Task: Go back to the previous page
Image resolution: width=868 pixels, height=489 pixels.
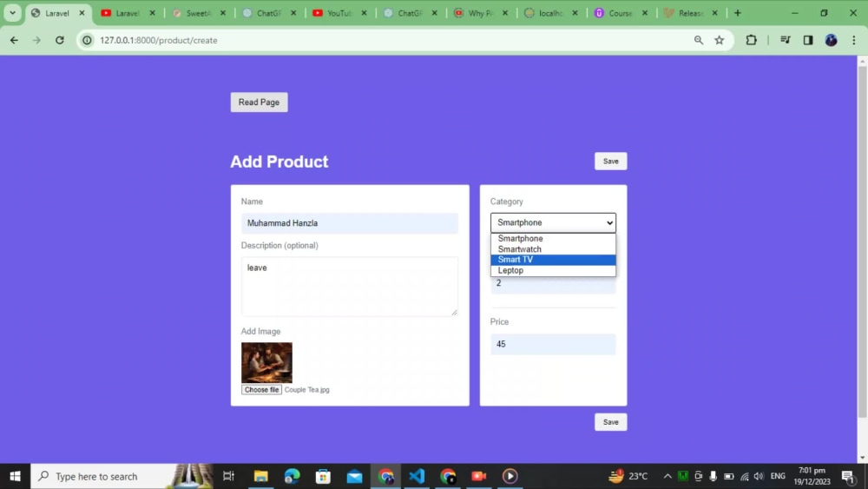Action: (x=14, y=40)
